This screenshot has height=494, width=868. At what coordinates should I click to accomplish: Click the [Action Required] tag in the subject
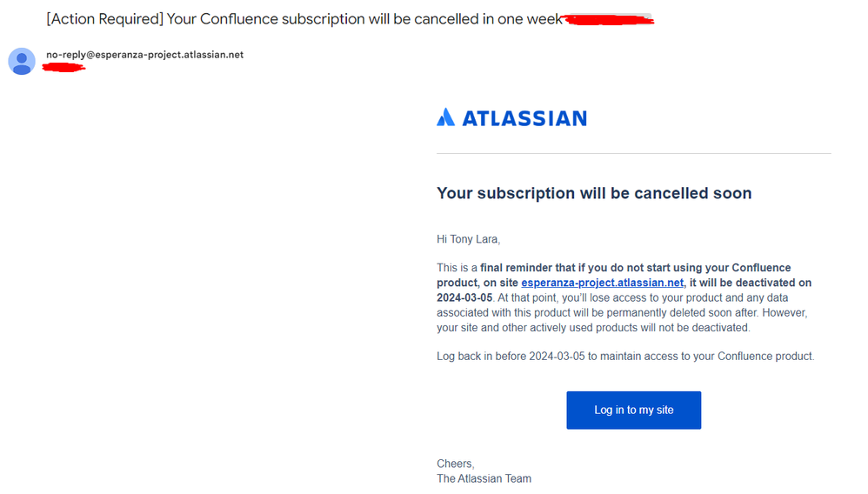pyautogui.click(x=104, y=19)
